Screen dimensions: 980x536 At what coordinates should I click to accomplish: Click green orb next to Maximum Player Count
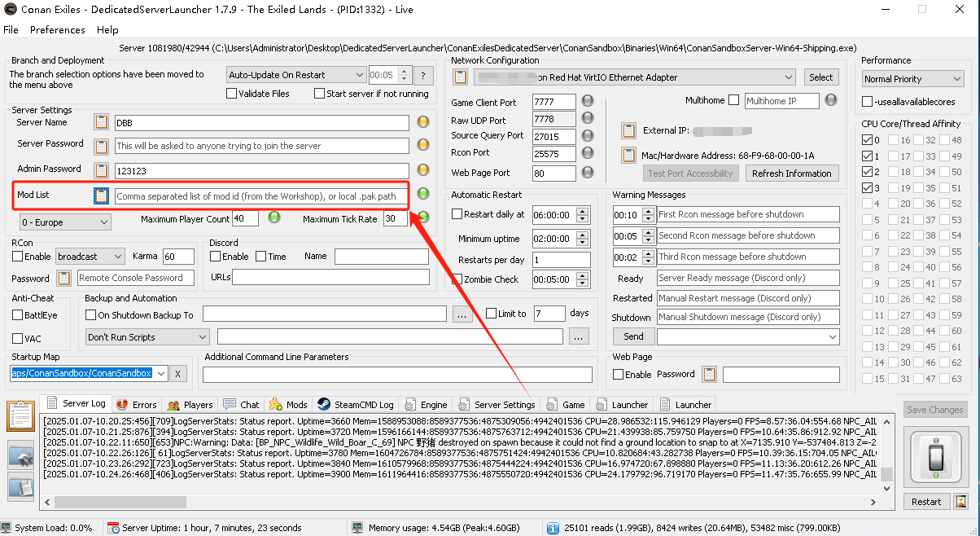(x=274, y=217)
